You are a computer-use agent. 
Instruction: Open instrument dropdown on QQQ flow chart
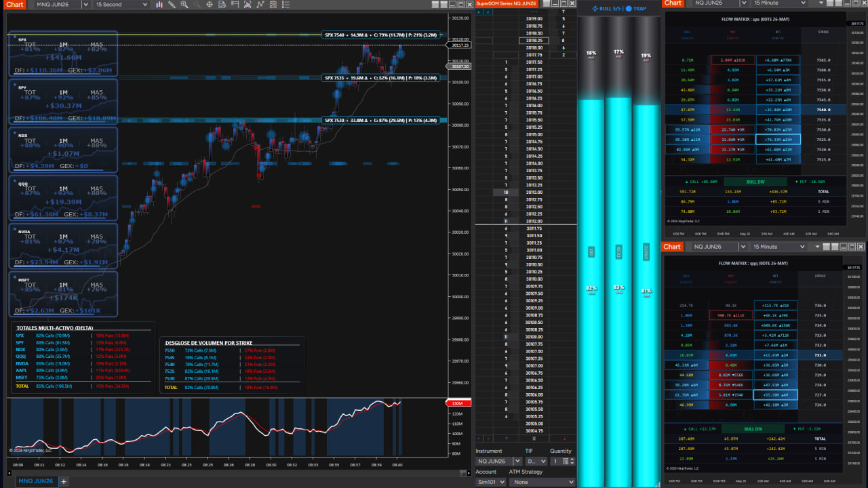[x=743, y=247]
